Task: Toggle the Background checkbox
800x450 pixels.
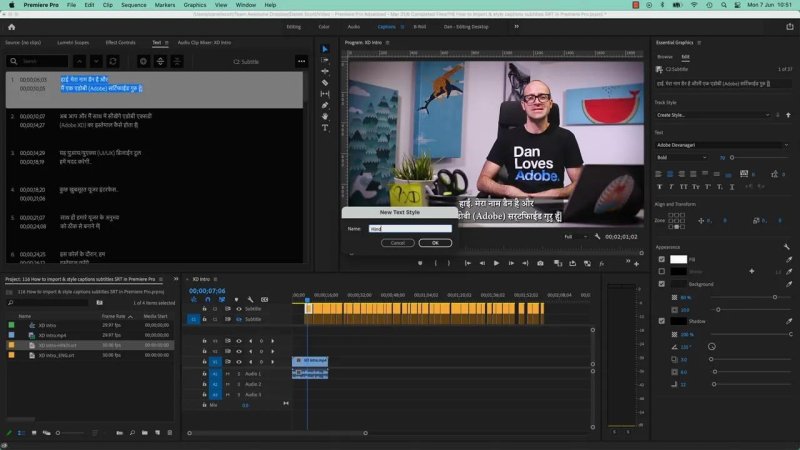Action: pyautogui.click(x=662, y=284)
